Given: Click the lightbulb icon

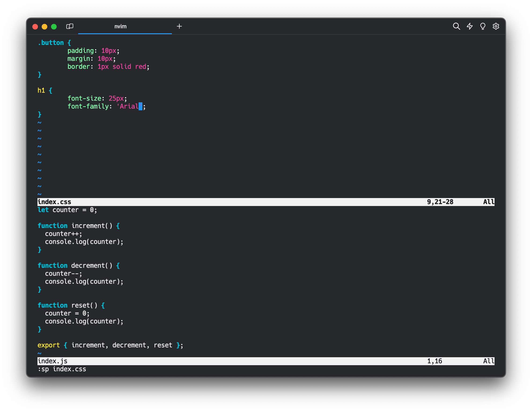Looking at the screenshot, I should [x=483, y=26].
